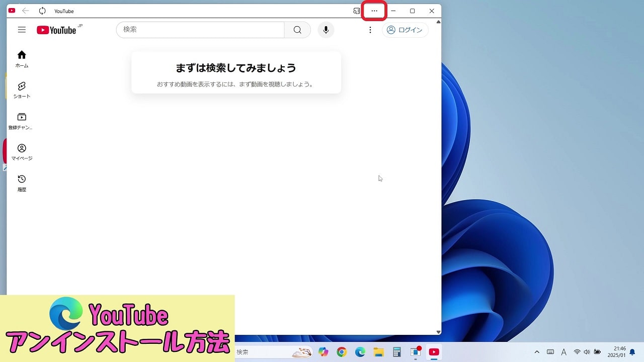The height and width of the screenshot is (362, 644).
Task: Click the back arrow in title bar
Action: click(x=26, y=11)
